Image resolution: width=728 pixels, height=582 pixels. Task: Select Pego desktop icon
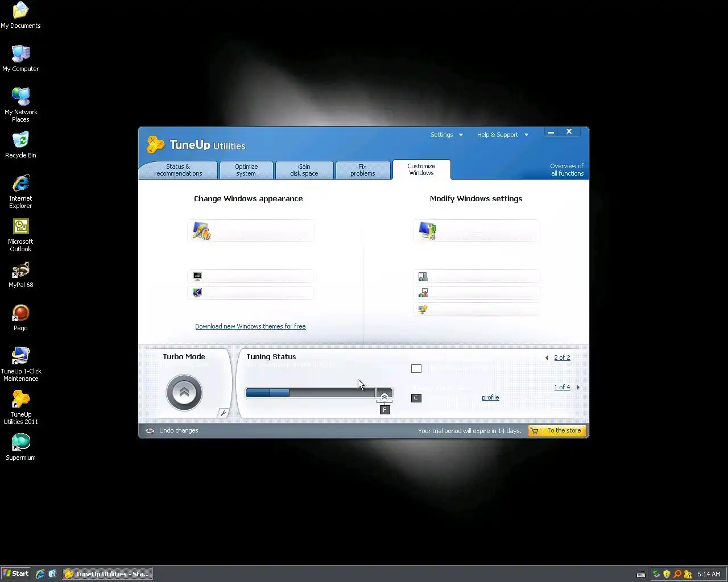pos(20,318)
